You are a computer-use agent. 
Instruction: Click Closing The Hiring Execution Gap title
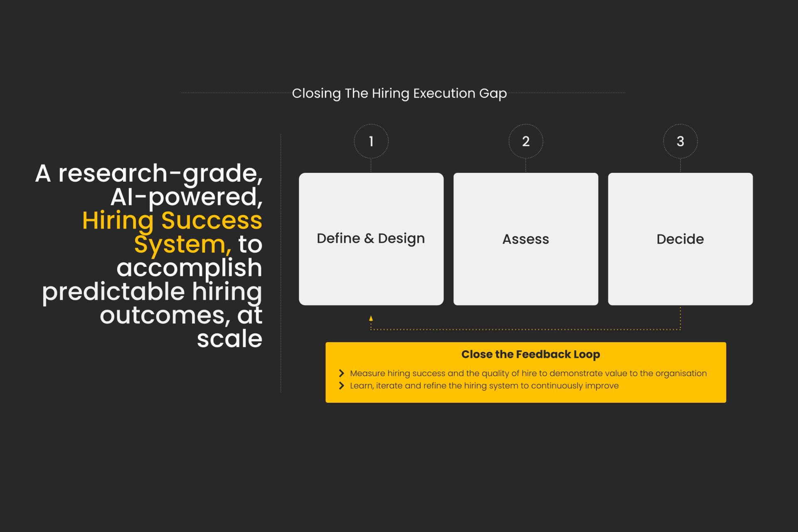point(399,94)
